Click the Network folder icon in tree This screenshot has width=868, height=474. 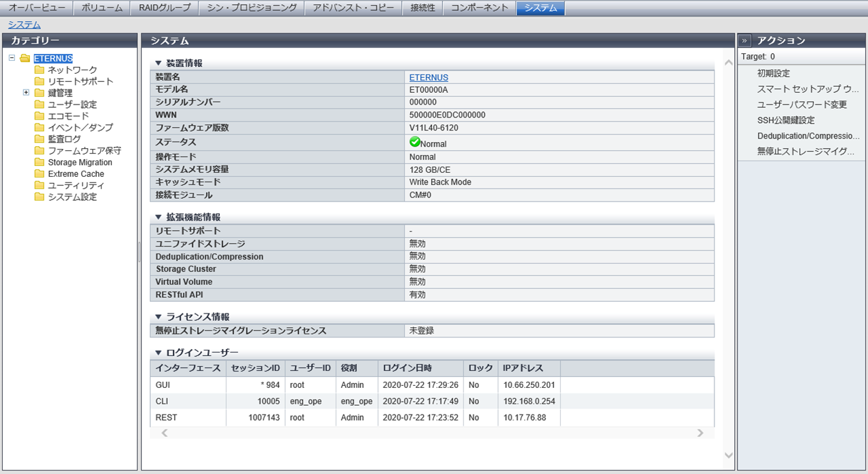pos(40,70)
